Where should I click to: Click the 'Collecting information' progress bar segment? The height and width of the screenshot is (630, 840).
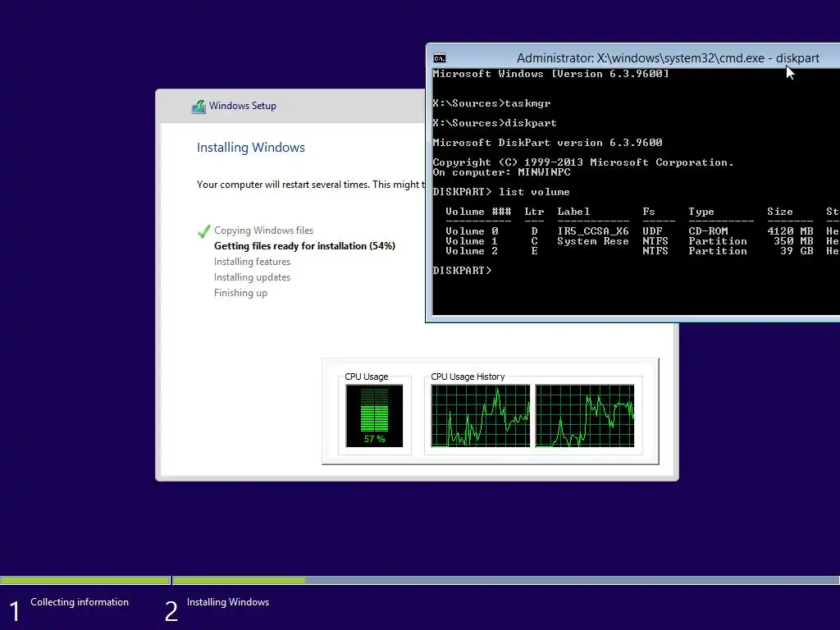pos(85,580)
